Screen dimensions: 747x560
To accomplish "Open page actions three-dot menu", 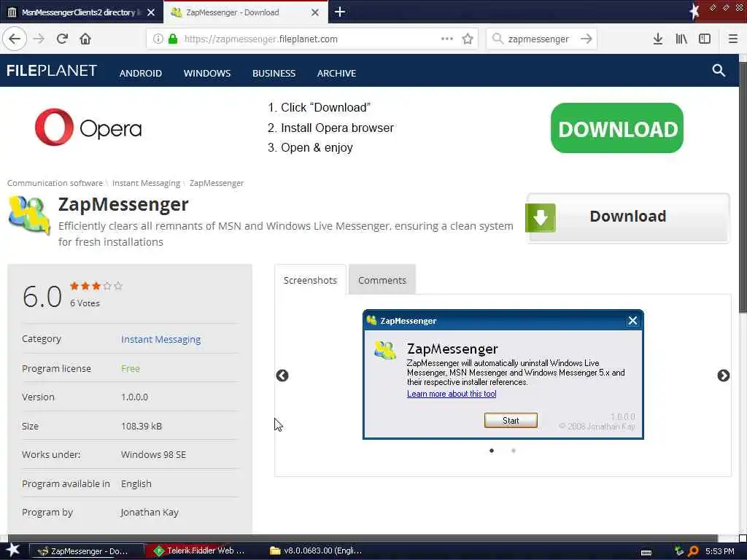I will click(447, 39).
